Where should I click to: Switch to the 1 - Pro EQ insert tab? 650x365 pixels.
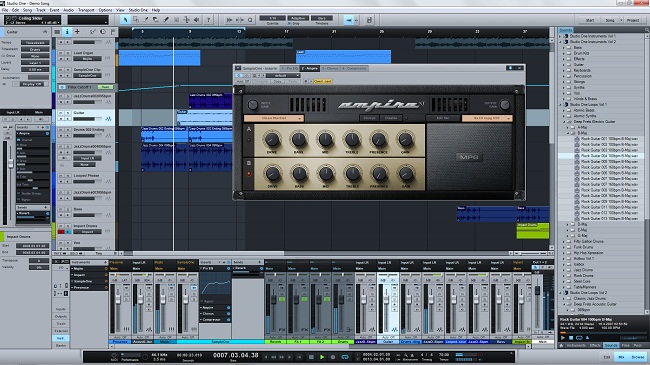(x=290, y=68)
